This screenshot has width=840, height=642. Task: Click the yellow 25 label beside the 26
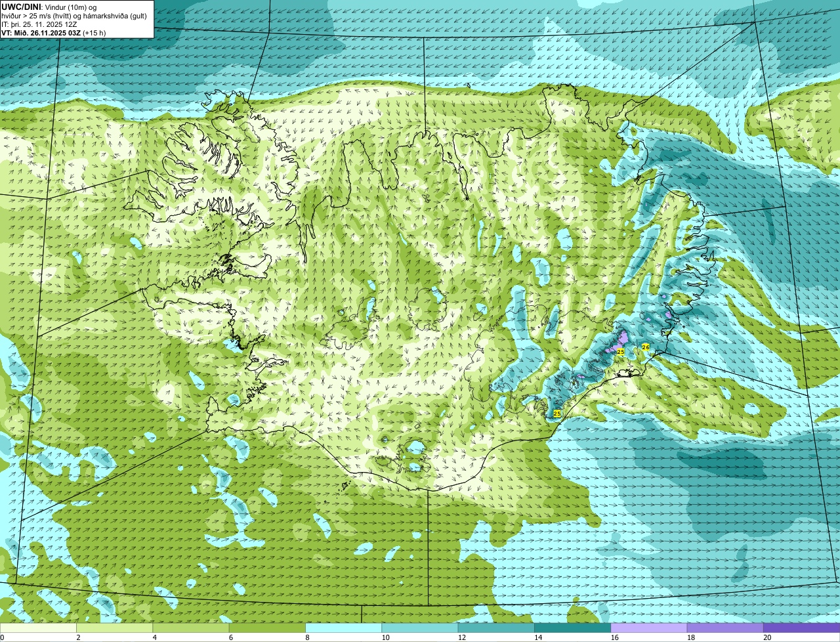(621, 352)
